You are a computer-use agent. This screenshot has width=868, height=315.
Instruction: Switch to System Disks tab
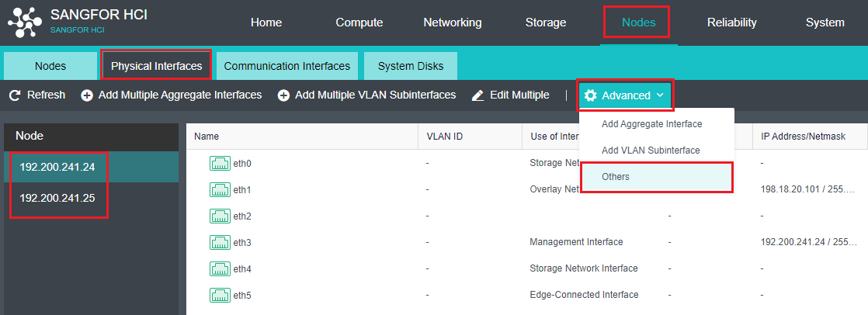pos(411,66)
